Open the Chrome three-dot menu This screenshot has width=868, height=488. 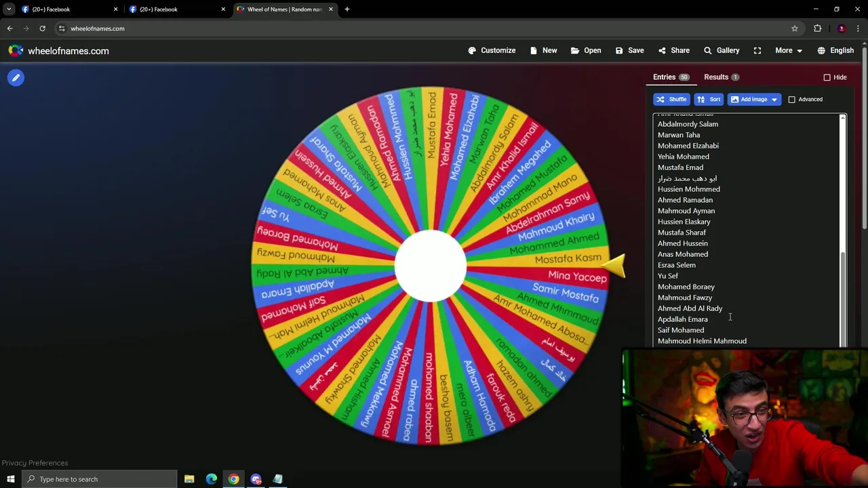(859, 28)
